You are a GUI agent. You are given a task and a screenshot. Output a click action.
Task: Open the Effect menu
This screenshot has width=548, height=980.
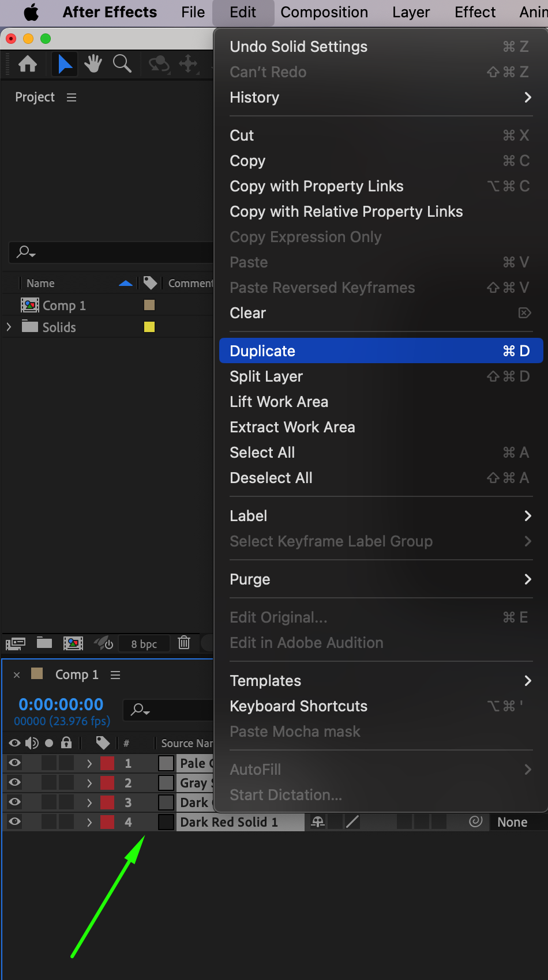(475, 12)
